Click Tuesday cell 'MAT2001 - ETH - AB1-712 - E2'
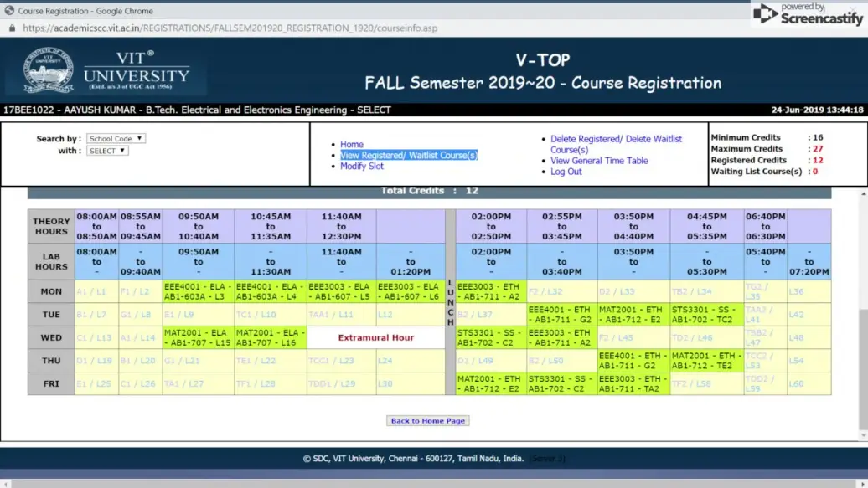Image resolution: width=868 pixels, height=488 pixels. click(633, 314)
